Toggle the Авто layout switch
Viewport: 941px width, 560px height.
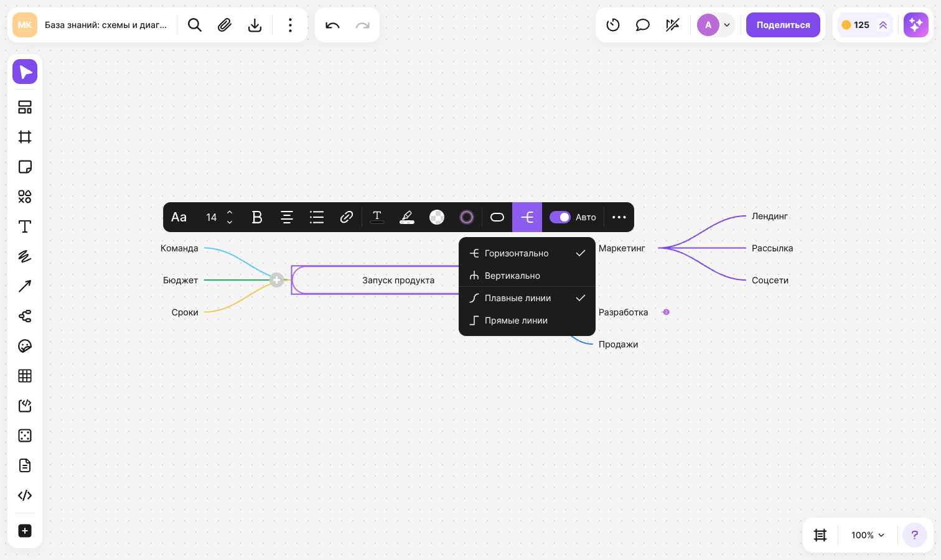(x=559, y=217)
